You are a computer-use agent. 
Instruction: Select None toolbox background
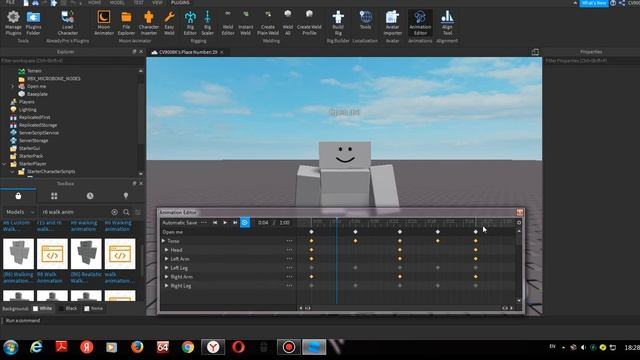[x=93, y=309]
